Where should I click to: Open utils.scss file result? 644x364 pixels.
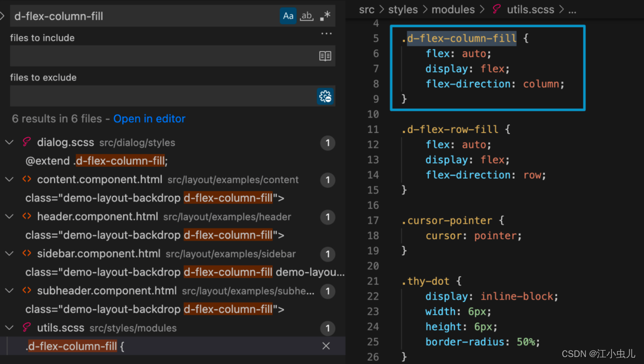(62, 328)
